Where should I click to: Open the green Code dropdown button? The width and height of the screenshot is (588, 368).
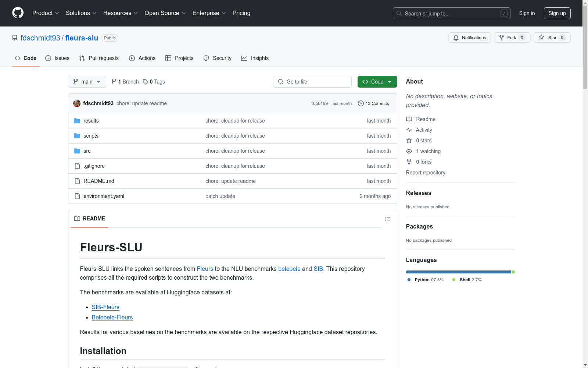[377, 82]
